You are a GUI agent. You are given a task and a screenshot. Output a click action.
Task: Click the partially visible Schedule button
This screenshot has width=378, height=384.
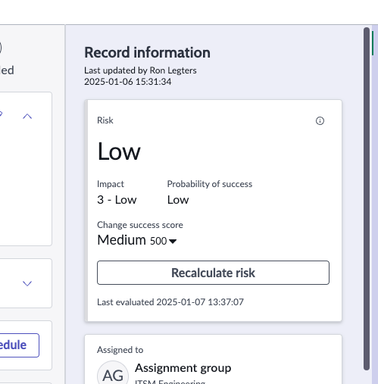(x=19, y=345)
